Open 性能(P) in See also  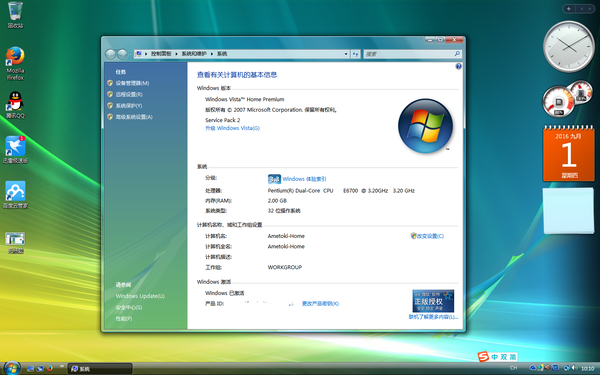coord(124,318)
